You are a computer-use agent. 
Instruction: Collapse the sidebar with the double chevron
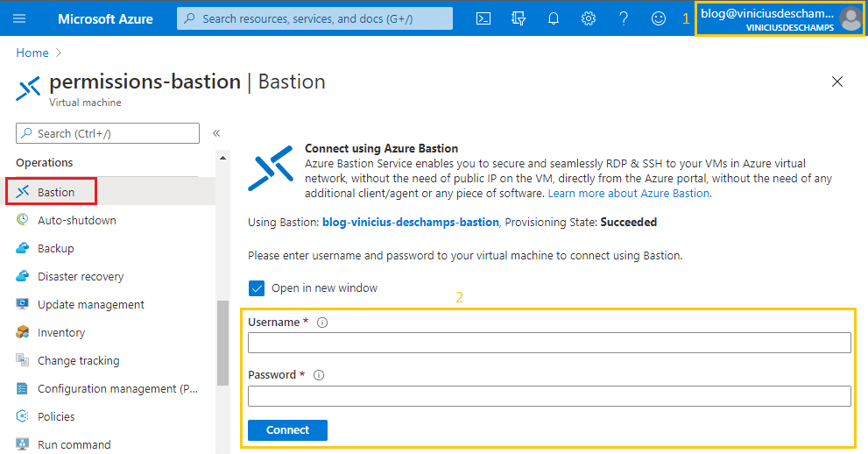pos(216,133)
